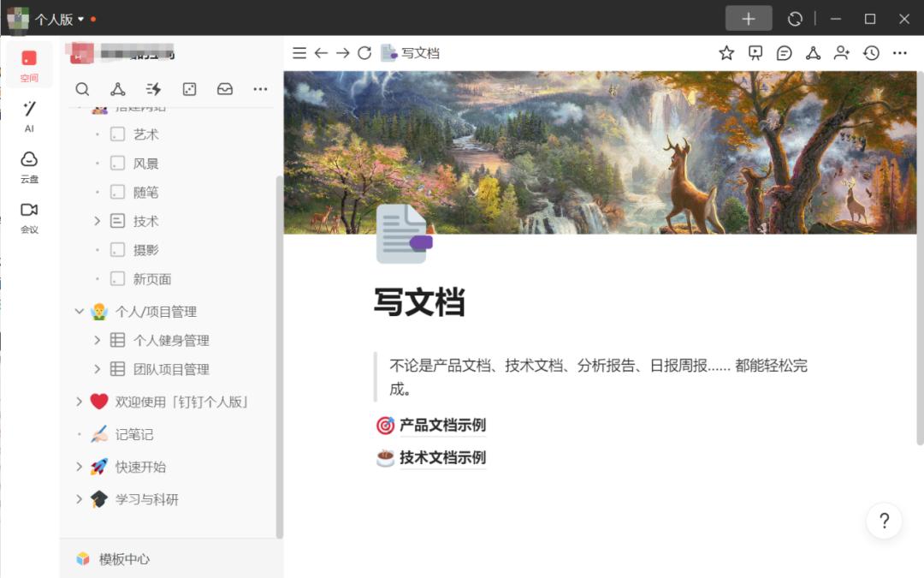Open the 产品文档示例 link
This screenshot has height=578, width=924.
coord(442,426)
